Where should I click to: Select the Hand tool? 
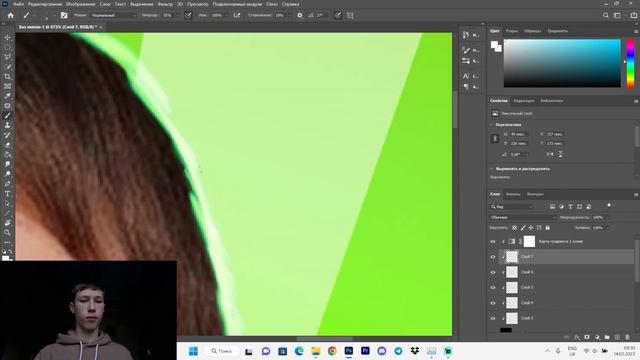[7, 223]
